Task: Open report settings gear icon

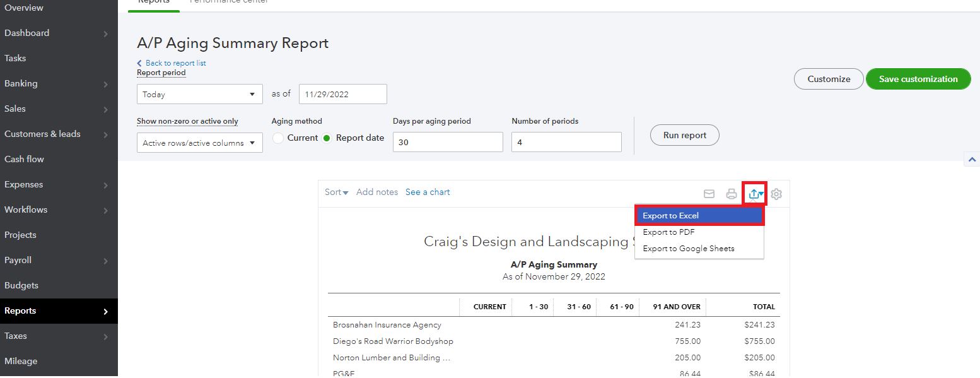Action: click(776, 194)
